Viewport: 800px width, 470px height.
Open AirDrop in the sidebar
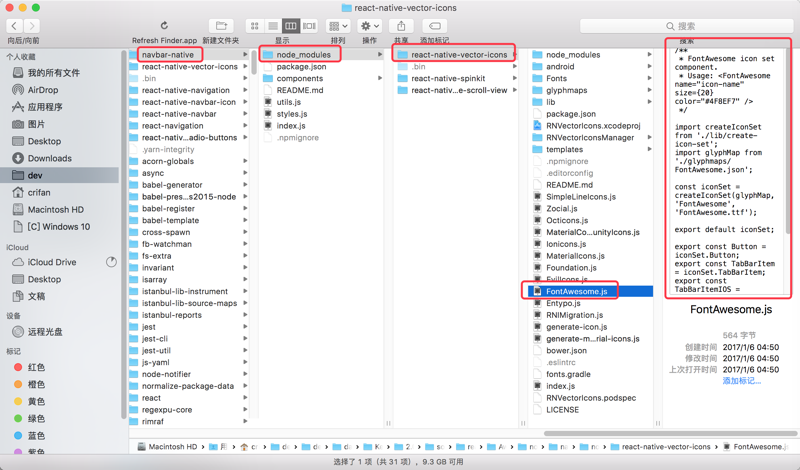tap(43, 90)
